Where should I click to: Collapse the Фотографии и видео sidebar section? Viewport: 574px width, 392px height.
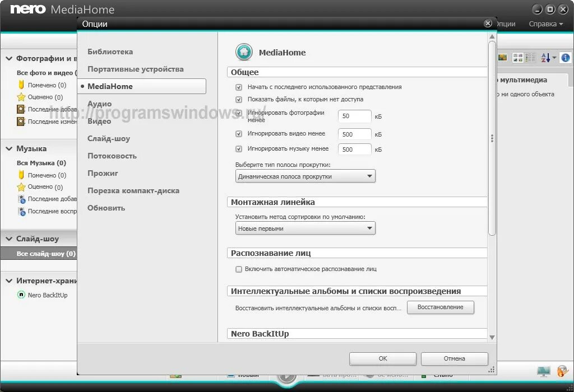pos(9,58)
